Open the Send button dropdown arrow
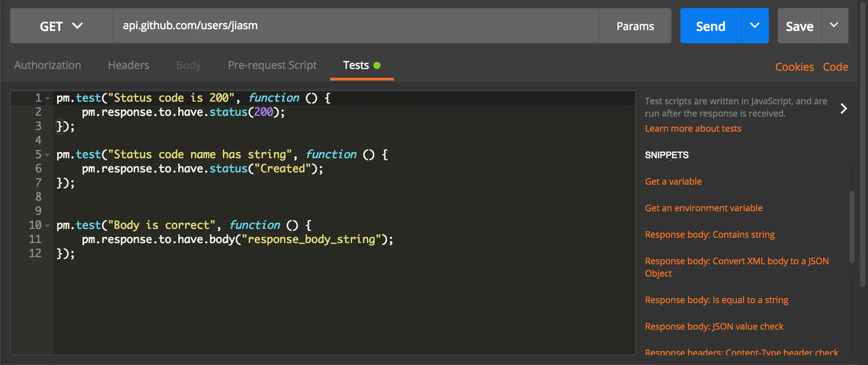Image resolution: width=868 pixels, height=365 pixels. 755,26
